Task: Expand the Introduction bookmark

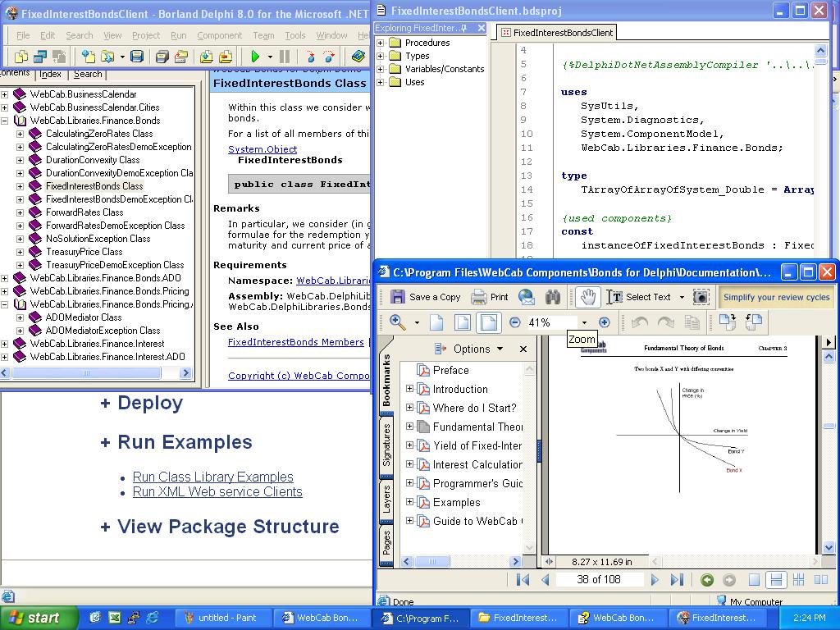Action: (x=410, y=389)
